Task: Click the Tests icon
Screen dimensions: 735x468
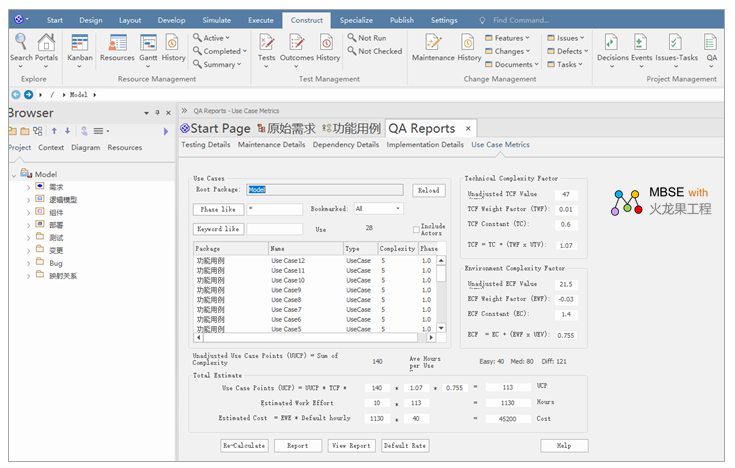Action: (x=267, y=42)
